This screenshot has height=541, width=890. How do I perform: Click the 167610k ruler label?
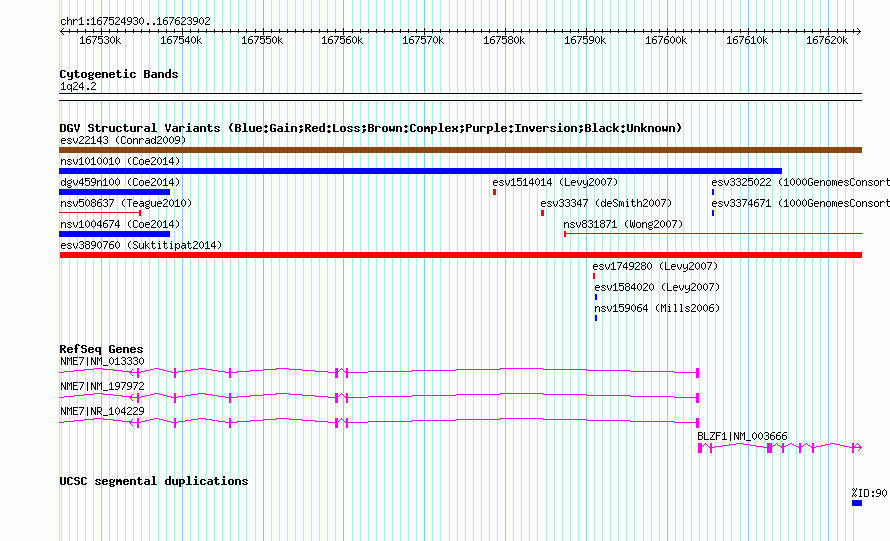(747, 40)
